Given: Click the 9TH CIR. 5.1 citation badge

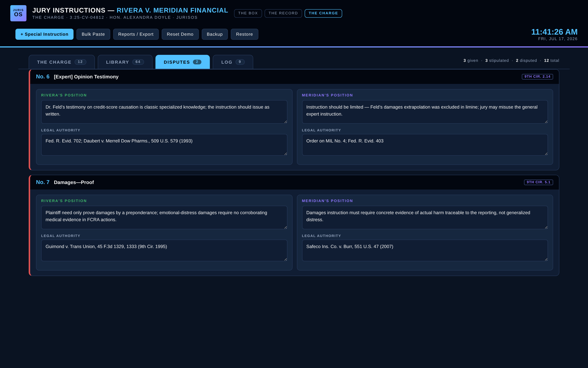Looking at the screenshot, I should [x=538, y=182].
